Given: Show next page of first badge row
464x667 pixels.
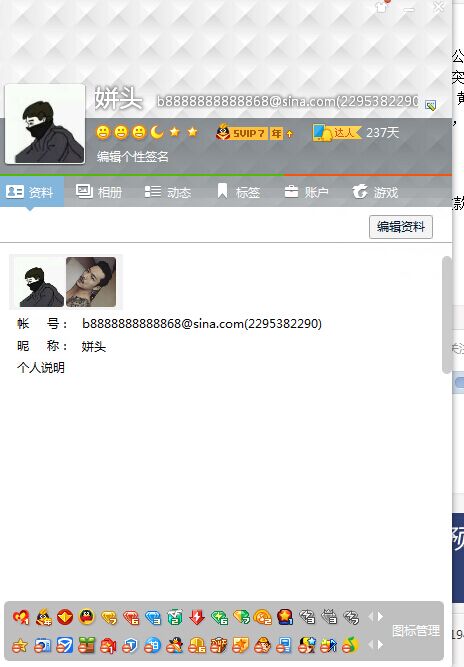Looking at the screenshot, I should pyautogui.click(x=381, y=616).
